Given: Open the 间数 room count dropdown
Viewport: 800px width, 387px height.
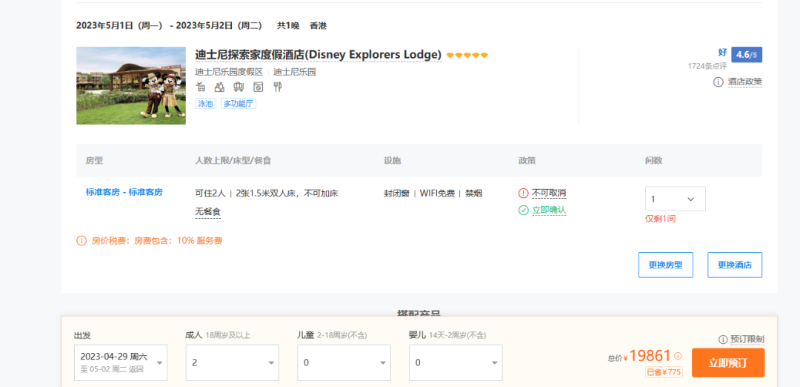Looking at the screenshot, I should tap(676, 199).
